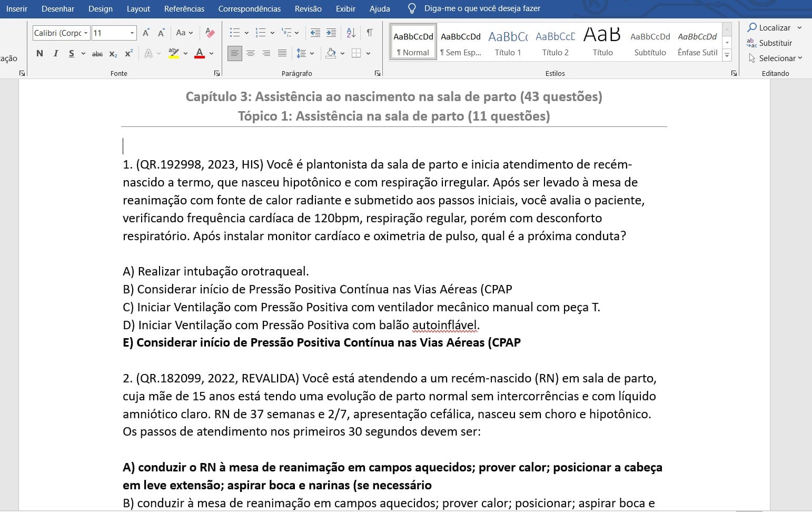Toggle bold formatting with N button
The height and width of the screenshot is (512, 812).
39,53
